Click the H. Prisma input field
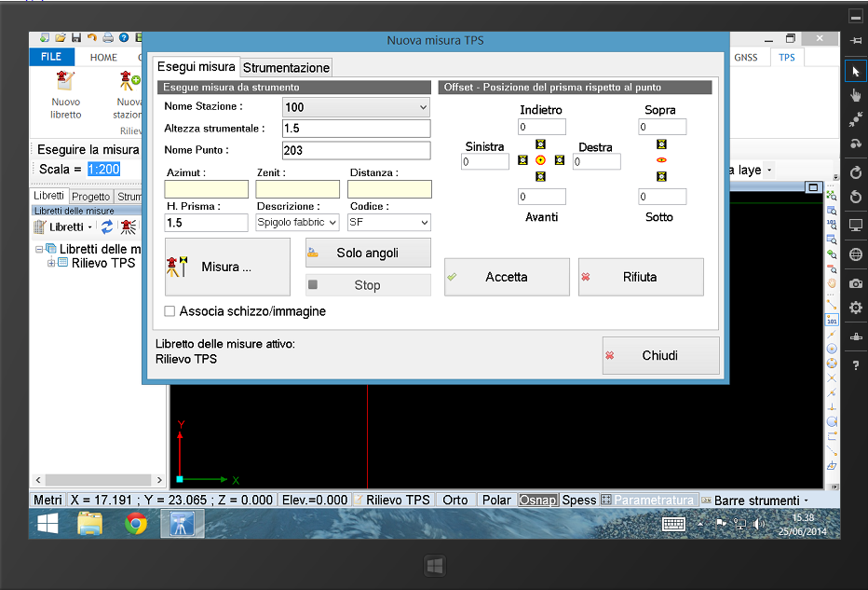Viewport: 868px width, 590px height. (206, 223)
